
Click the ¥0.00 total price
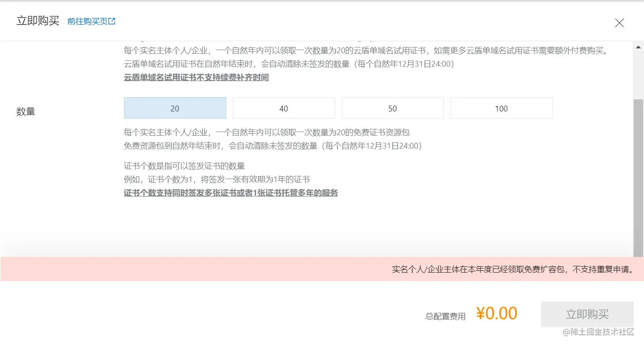pyautogui.click(x=497, y=313)
